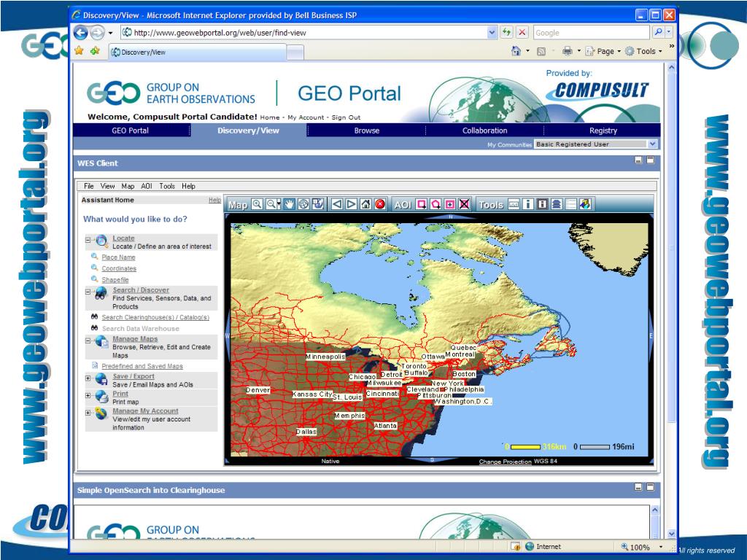Open the zoom out tool dropdown arrow
This screenshot has width=747, height=560.
(278, 204)
